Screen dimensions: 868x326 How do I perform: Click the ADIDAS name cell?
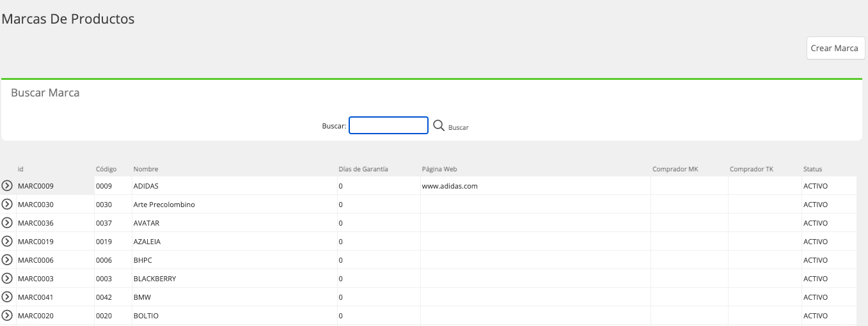point(235,186)
